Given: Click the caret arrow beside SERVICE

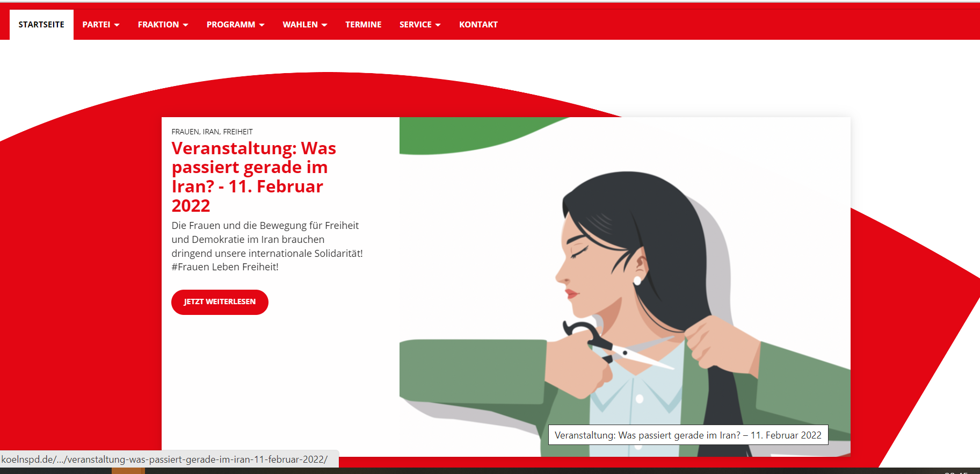Looking at the screenshot, I should pos(438,25).
